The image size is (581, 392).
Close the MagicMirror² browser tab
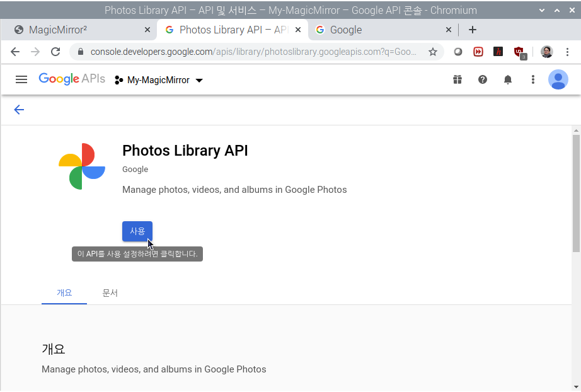pos(147,30)
